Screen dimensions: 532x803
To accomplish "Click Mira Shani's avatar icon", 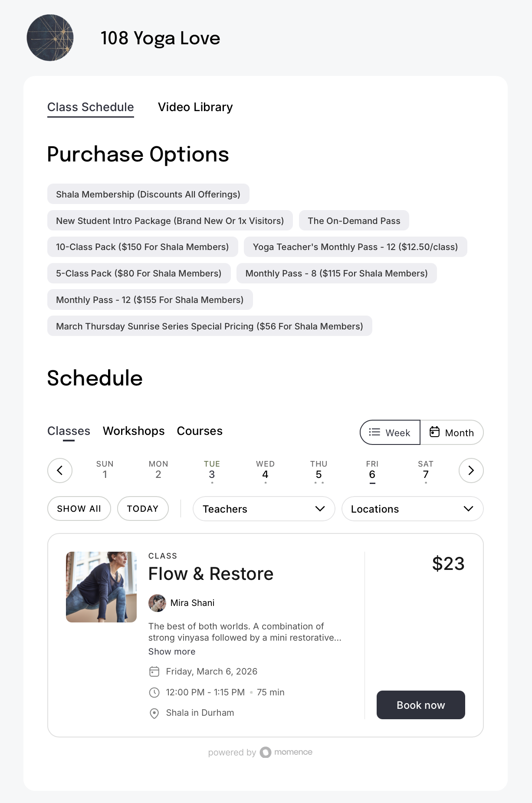I will coord(157,603).
